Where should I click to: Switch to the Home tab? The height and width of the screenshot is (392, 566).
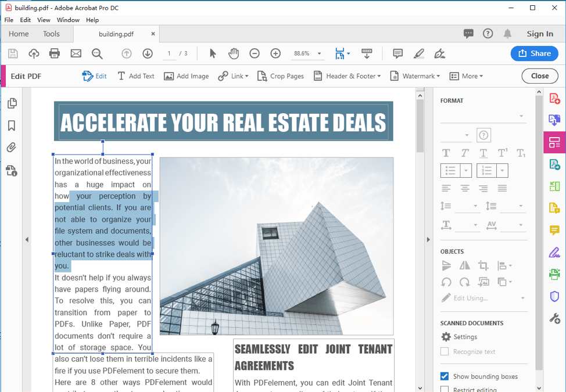[x=19, y=34]
